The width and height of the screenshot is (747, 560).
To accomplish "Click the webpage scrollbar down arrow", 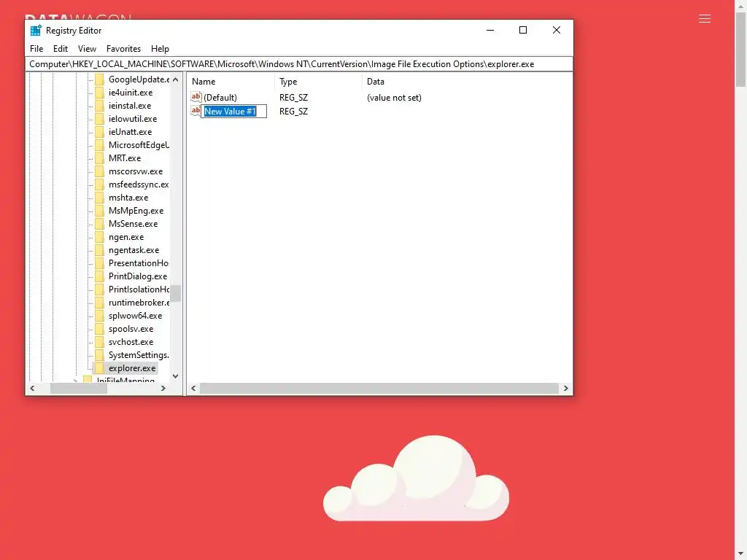I will tap(740, 554).
